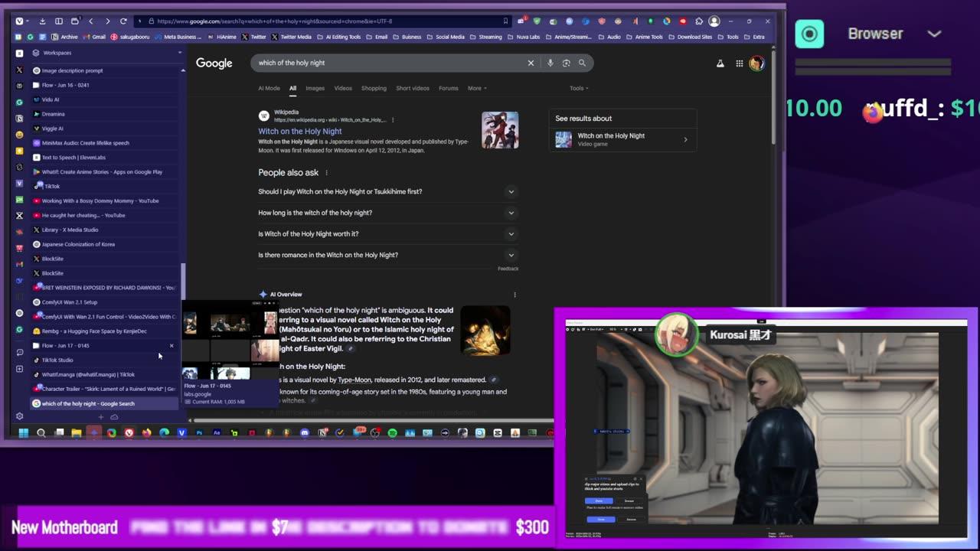Open Google Lens image search icon

[566, 63]
